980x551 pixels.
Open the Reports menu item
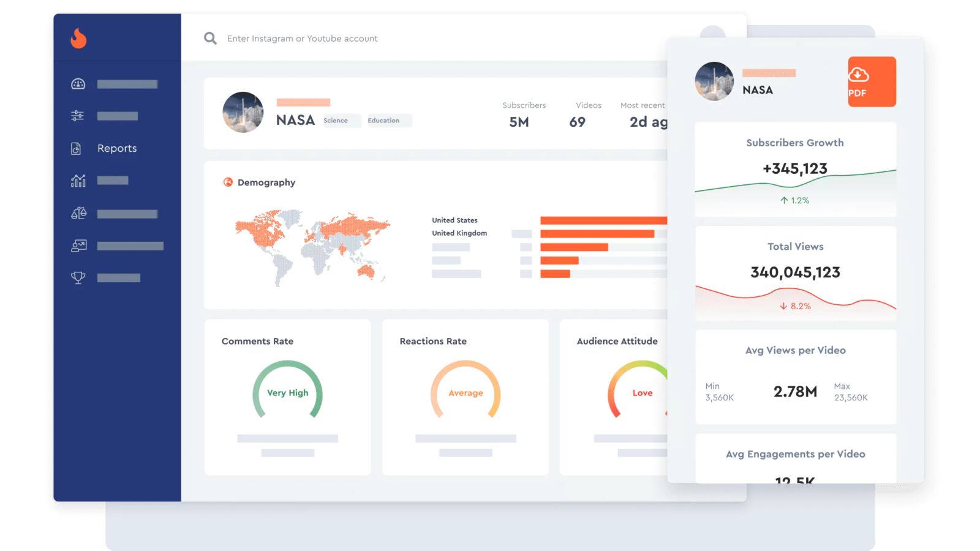117,148
